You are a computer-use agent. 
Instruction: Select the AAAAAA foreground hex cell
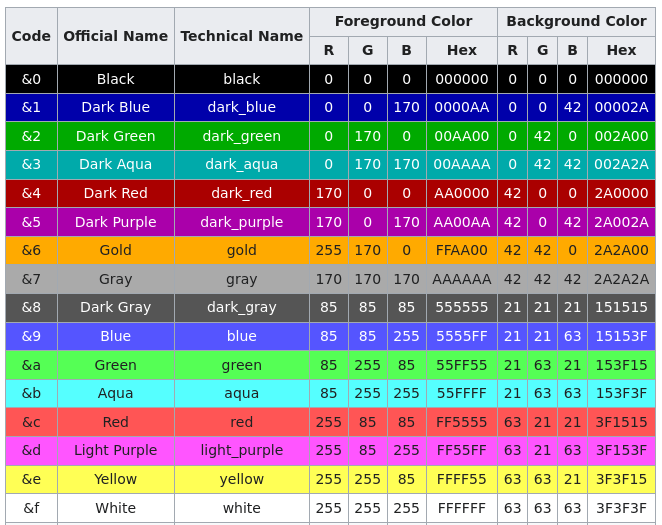(x=461, y=279)
